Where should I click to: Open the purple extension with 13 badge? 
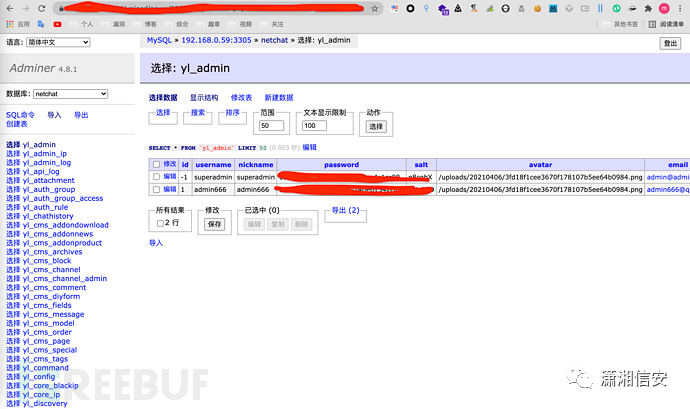tap(443, 9)
